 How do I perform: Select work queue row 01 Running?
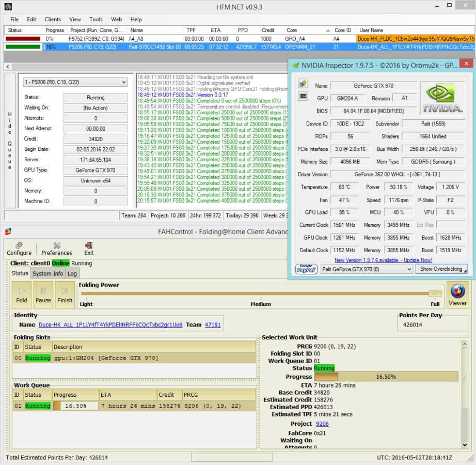point(134,406)
